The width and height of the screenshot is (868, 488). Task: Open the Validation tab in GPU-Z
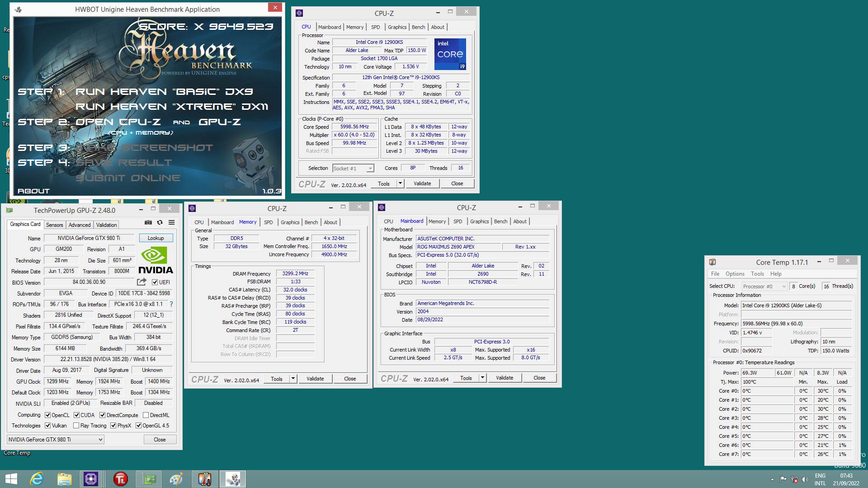tap(106, 225)
